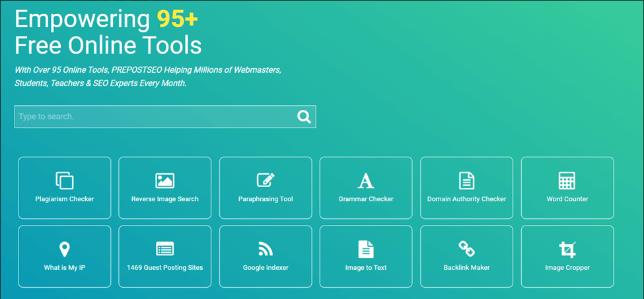Image resolution: width=644 pixels, height=299 pixels.
Task: Click the Backlink Maker chain link icon
Action: pyautogui.click(x=466, y=249)
